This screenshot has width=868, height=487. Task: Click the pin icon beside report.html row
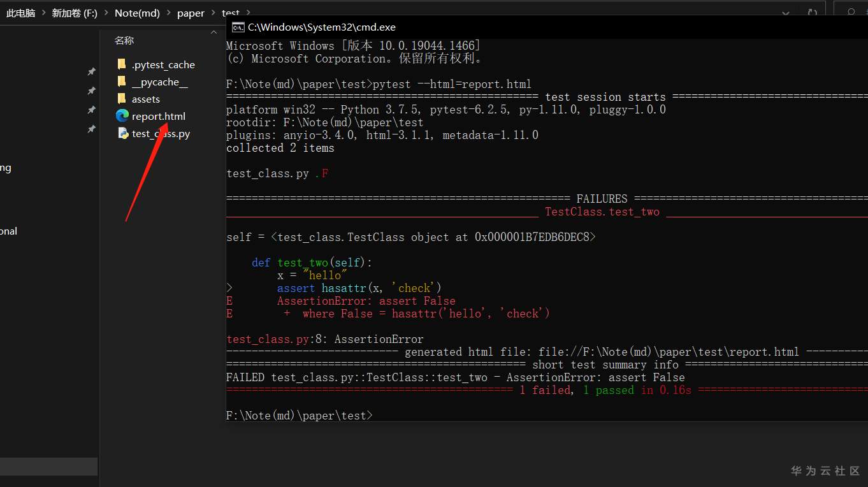click(x=91, y=129)
